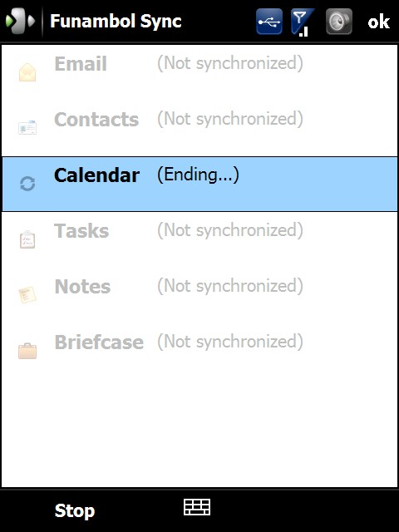Click Briefcase 'Not synchronized' status text
This screenshot has height=532, width=399.
230,342
